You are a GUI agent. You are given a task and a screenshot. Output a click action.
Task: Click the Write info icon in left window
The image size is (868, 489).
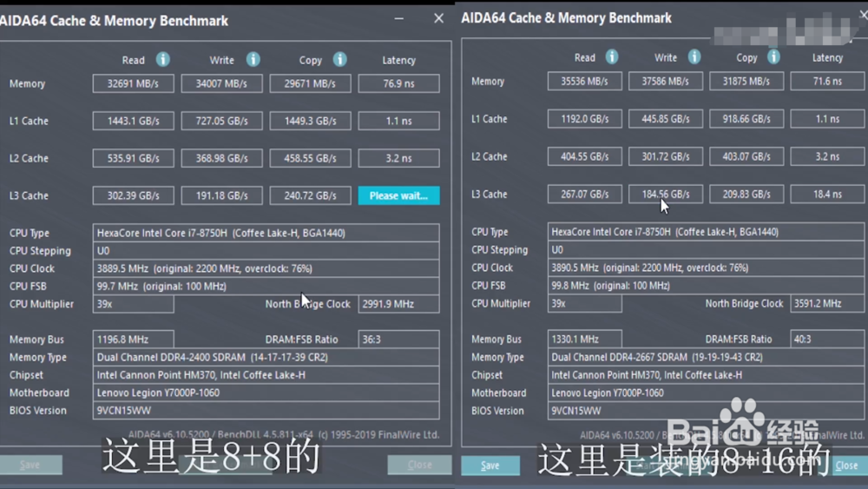click(253, 59)
